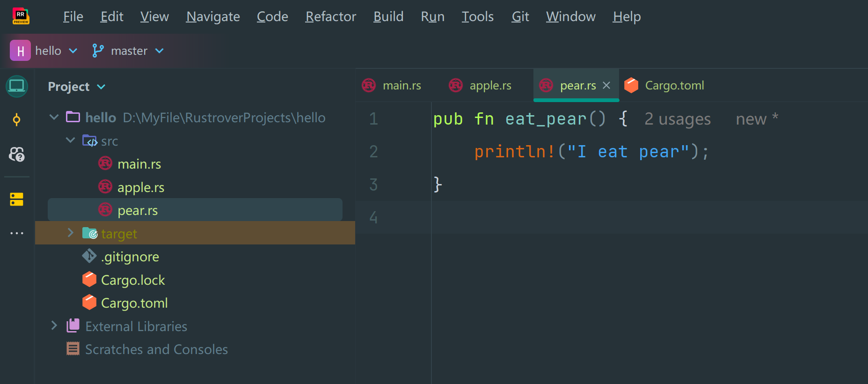This screenshot has height=384, width=868.
Task: Collapse the src folder
Action: click(x=71, y=140)
